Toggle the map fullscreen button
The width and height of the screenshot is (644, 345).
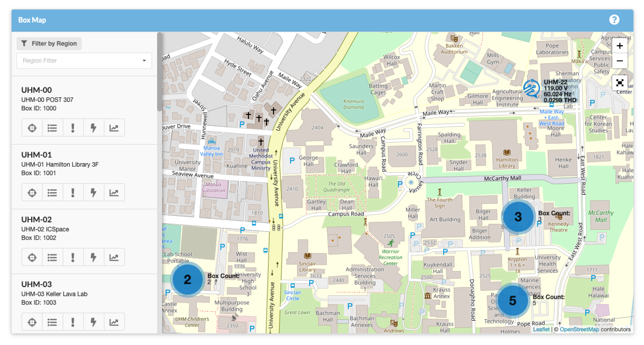click(x=619, y=83)
